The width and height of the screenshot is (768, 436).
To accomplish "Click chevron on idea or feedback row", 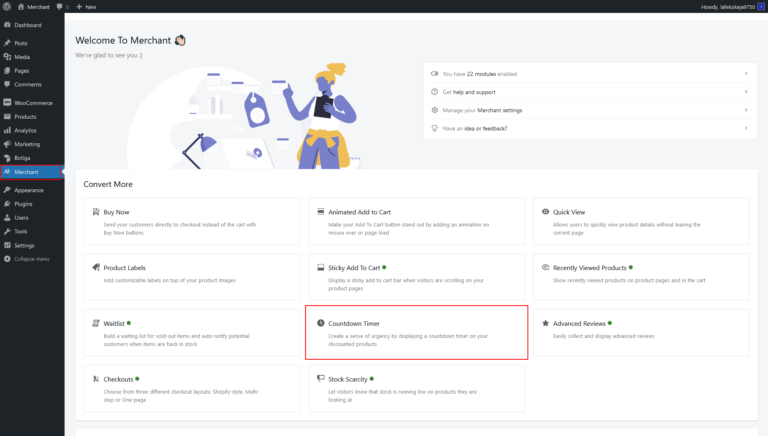I will click(x=746, y=128).
